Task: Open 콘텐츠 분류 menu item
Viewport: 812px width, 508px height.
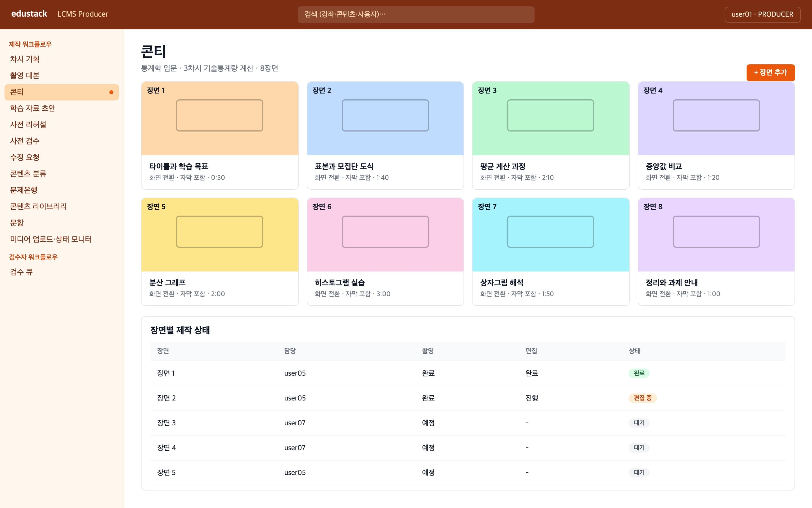Action: click(x=62, y=174)
